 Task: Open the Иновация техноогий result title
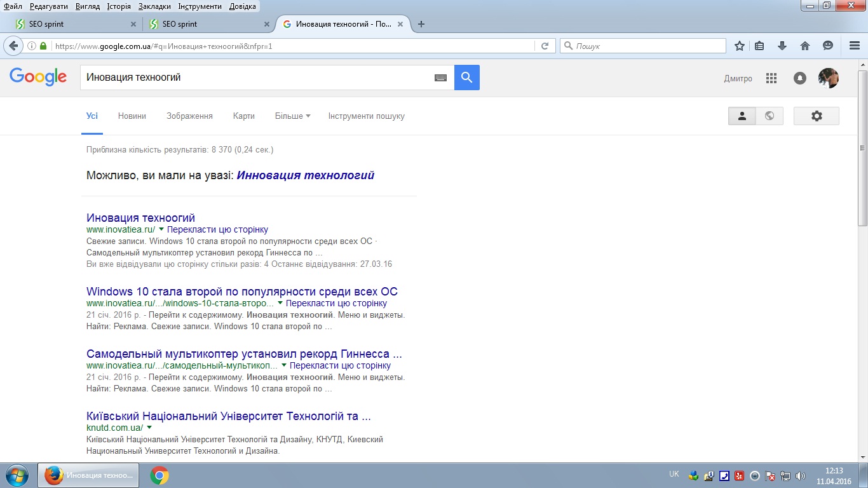(x=140, y=218)
